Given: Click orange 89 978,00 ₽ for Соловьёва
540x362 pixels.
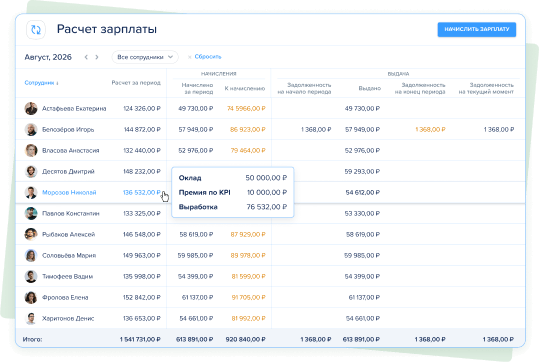Looking at the screenshot, I should [x=248, y=256].
